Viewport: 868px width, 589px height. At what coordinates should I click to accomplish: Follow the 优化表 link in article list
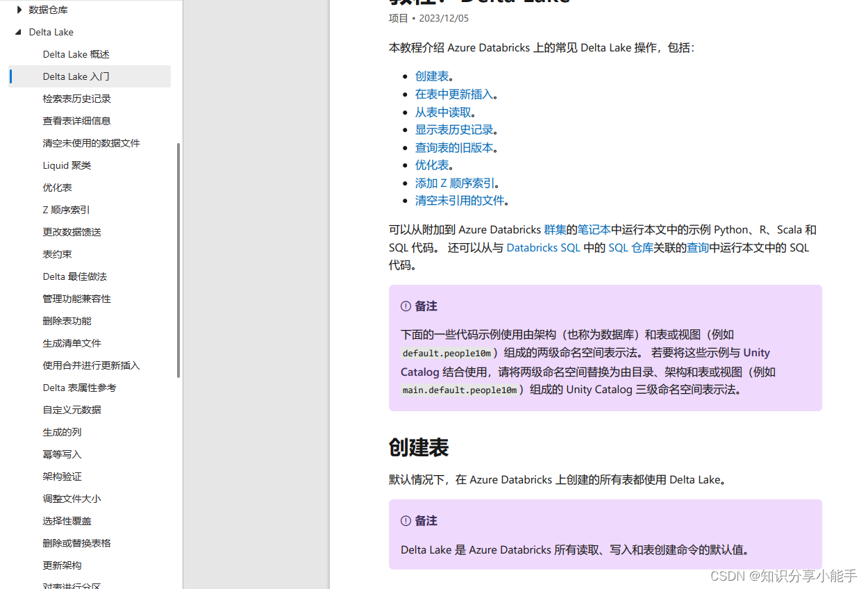[432, 165]
